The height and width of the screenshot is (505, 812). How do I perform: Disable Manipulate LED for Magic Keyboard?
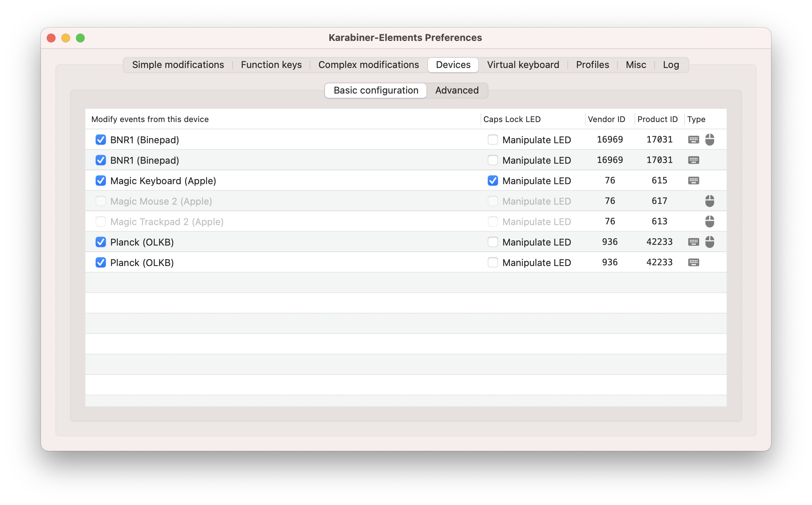[x=493, y=181]
